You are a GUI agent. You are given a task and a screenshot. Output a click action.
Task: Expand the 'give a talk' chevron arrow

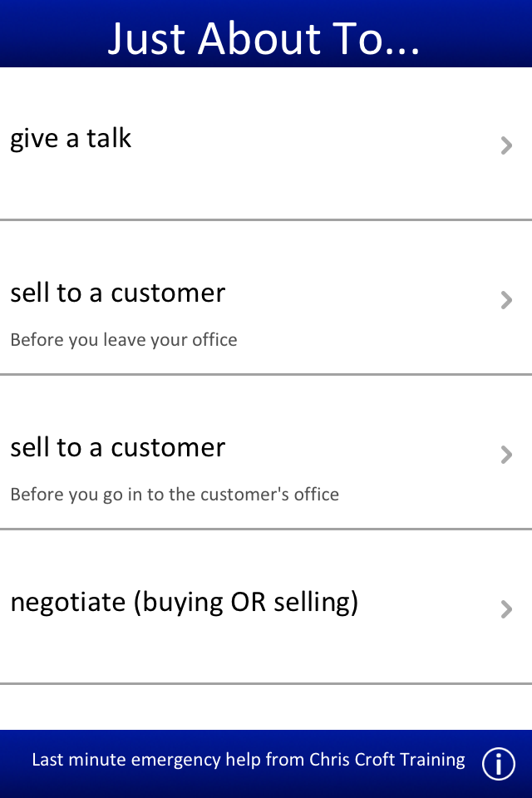point(506,146)
